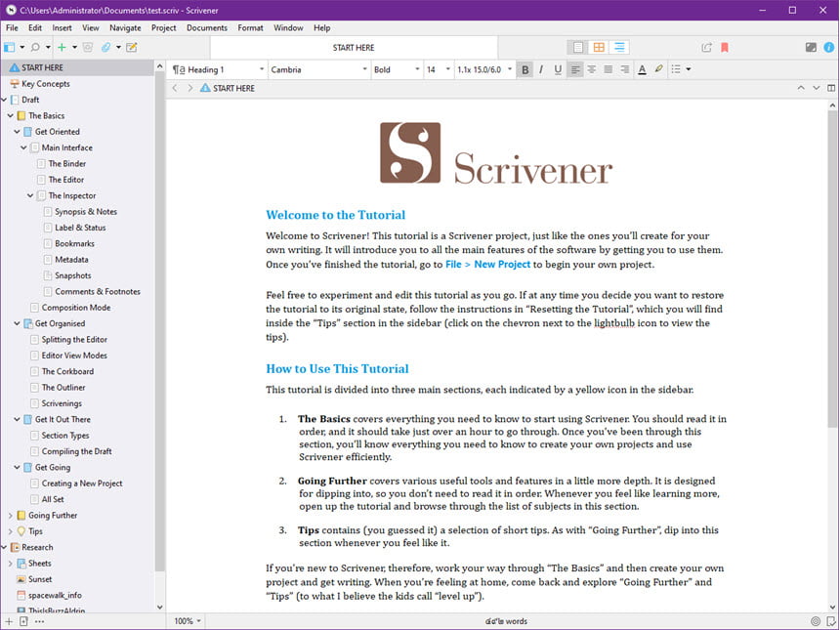This screenshot has width=840, height=630.
Task: Open binder footer ellipsis options
Action: pos(39,621)
